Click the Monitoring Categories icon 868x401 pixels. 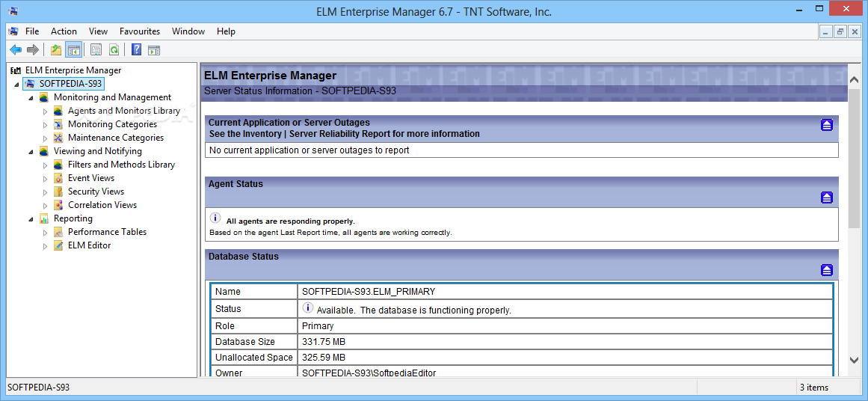point(58,124)
